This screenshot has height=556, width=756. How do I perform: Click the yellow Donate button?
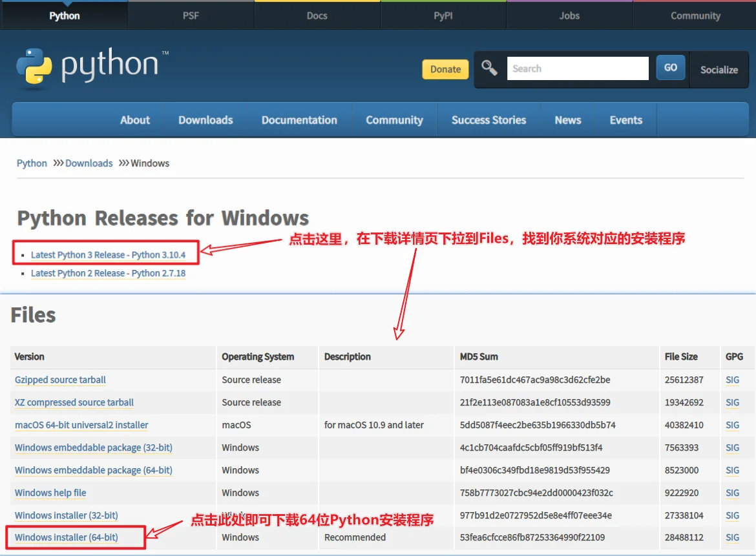[445, 69]
